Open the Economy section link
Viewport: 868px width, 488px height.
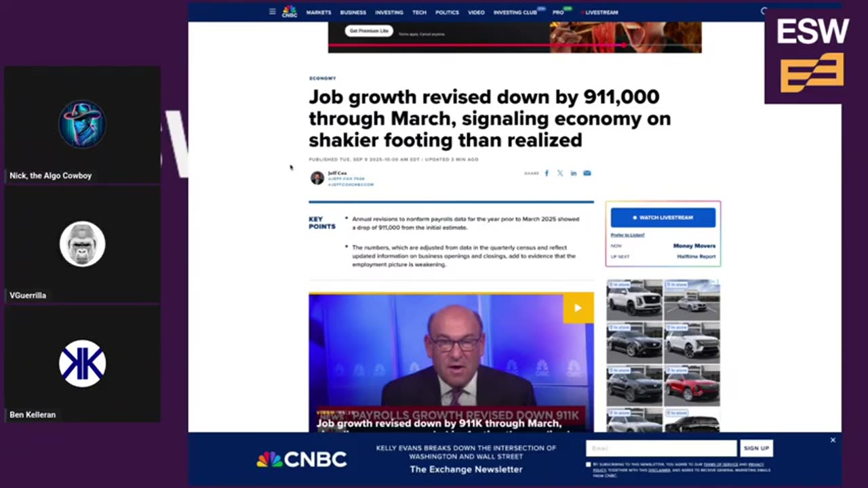pos(322,79)
